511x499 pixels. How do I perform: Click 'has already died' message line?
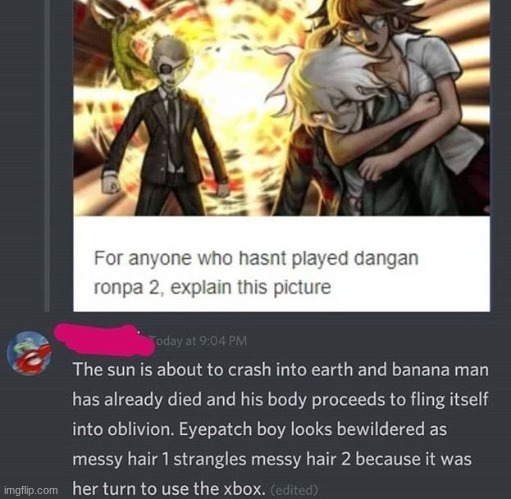(x=280, y=399)
